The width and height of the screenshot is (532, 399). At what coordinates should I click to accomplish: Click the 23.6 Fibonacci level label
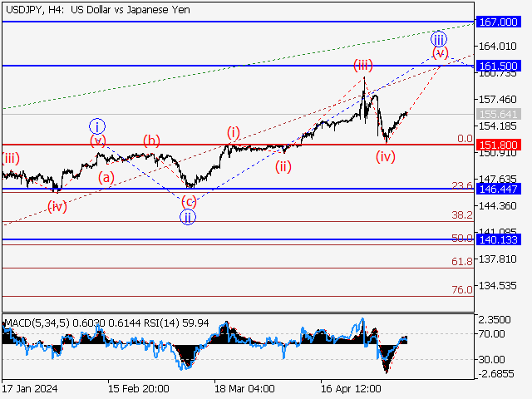[462, 185]
